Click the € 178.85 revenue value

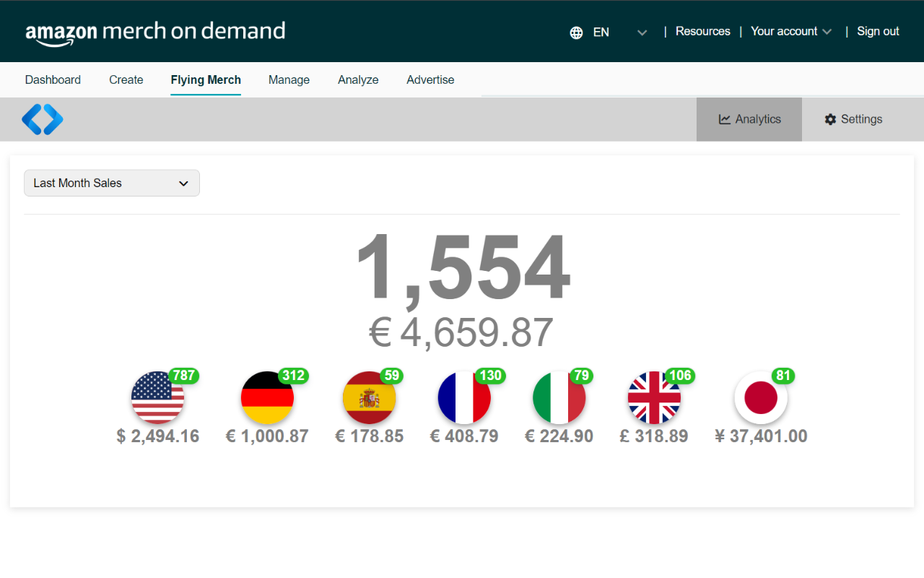[x=369, y=436]
